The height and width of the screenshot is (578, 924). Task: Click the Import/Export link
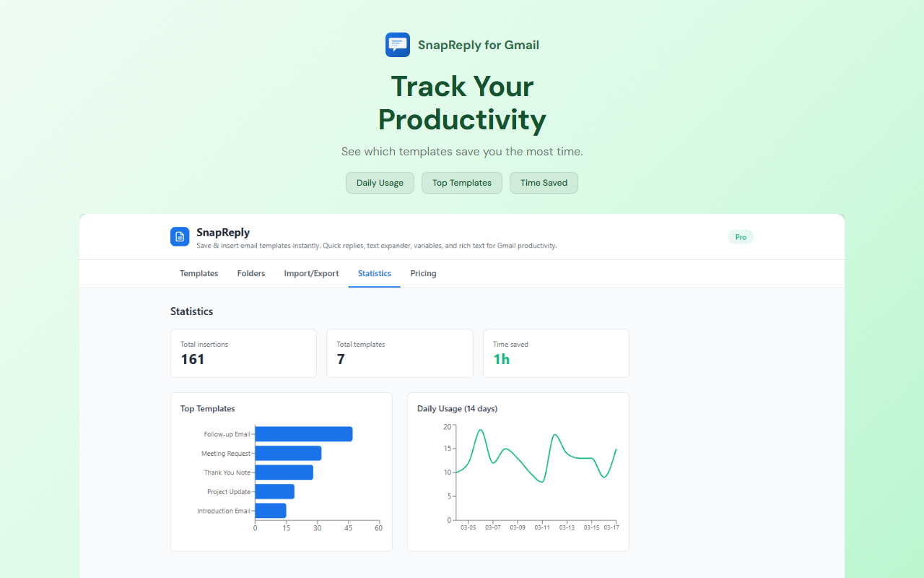311,273
